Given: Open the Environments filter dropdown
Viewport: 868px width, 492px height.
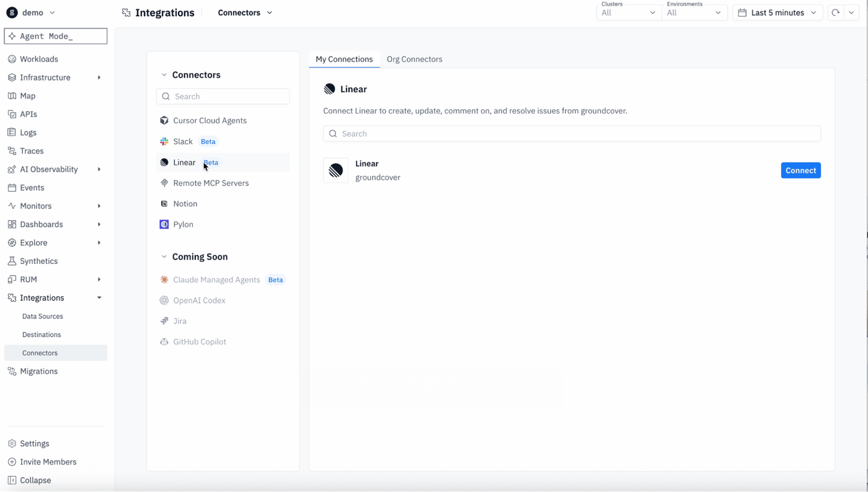Looking at the screenshot, I should click(694, 12).
